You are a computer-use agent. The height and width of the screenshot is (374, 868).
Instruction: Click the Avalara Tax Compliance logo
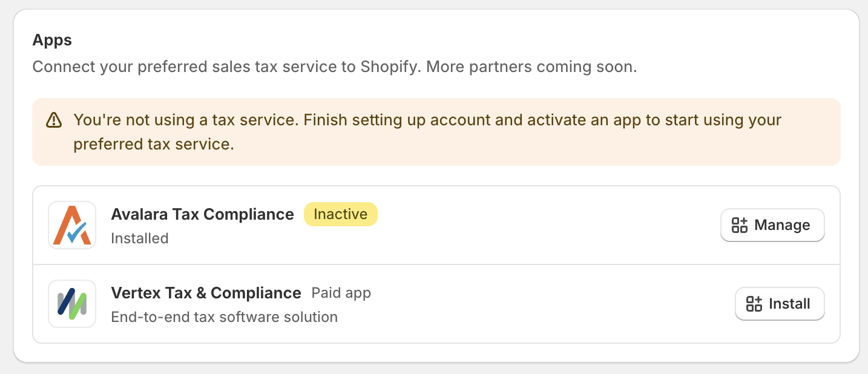click(x=72, y=225)
